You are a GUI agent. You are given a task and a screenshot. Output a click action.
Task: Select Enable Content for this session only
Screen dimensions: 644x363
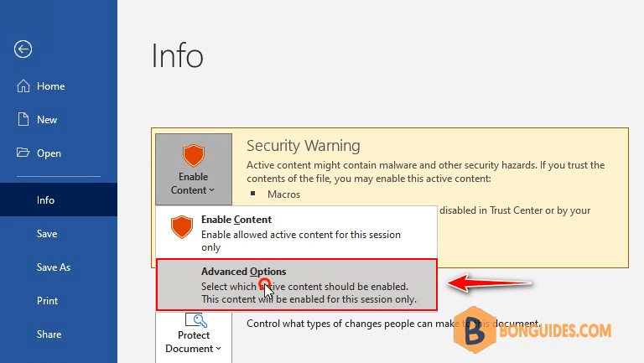(297, 232)
